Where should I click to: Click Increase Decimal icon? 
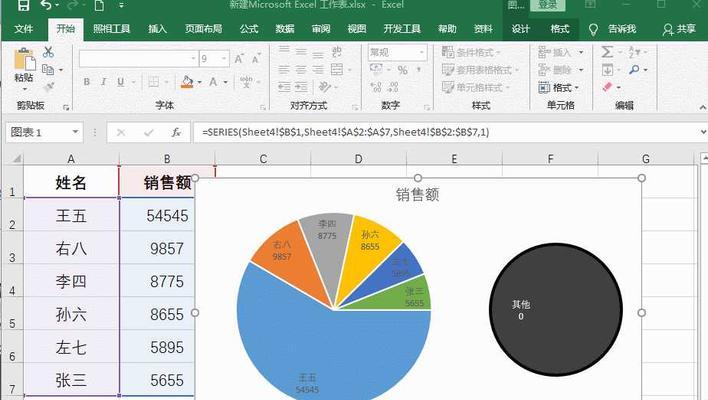376,87
